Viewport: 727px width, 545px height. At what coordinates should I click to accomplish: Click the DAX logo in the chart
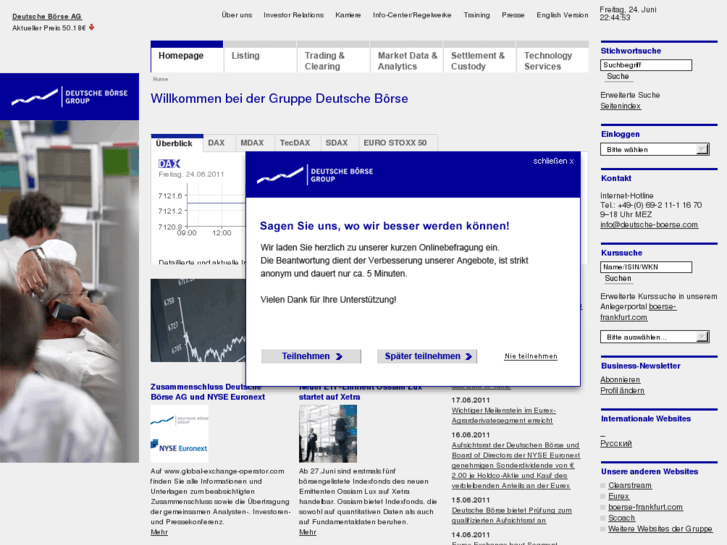(169, 163)
